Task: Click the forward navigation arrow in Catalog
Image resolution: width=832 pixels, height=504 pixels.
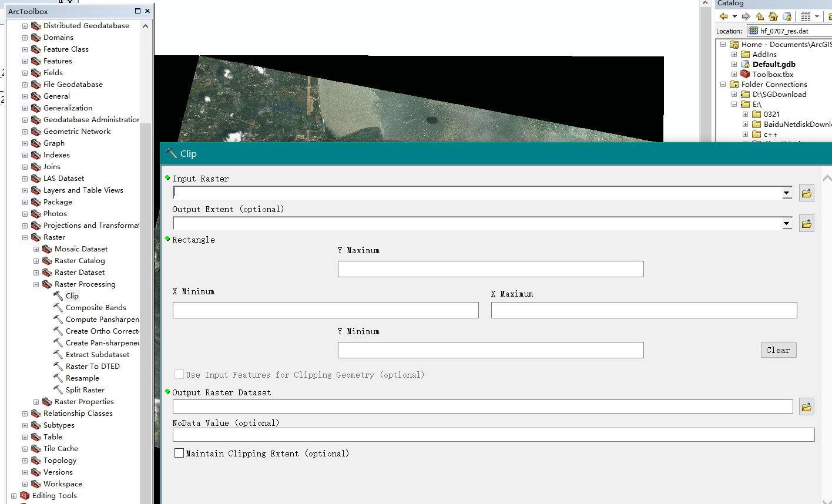Action: coord(746,16)
